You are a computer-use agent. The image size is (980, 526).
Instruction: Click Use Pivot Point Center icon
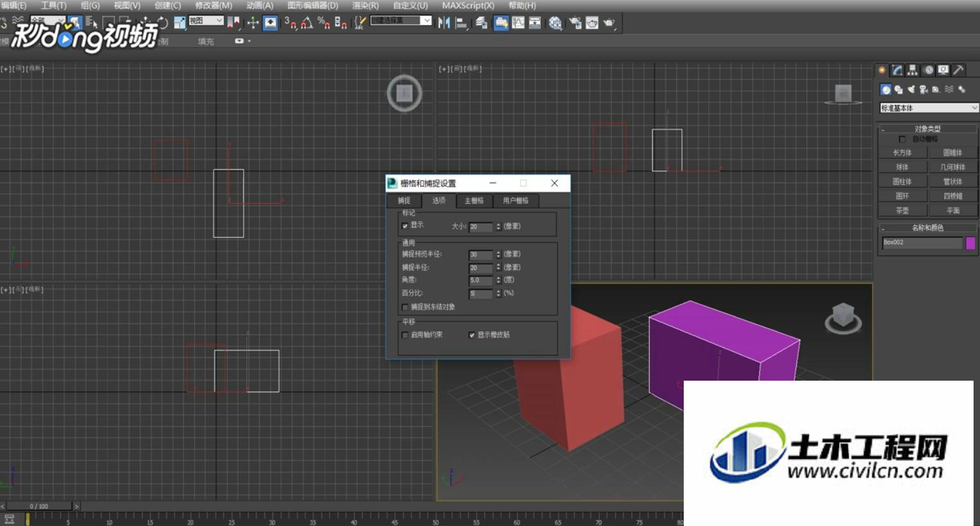tap(233, 23)
